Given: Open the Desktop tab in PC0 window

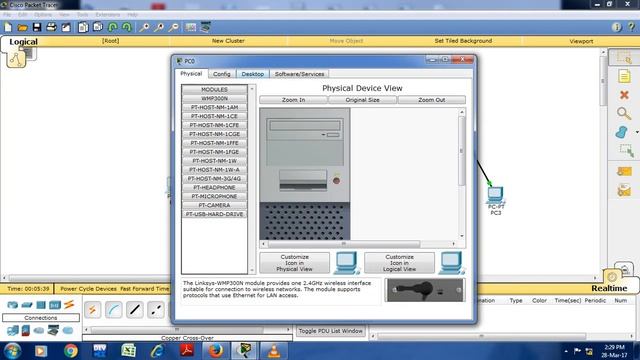Looking at the screenshot, I should pyautogui.click(x=253, y=74).
